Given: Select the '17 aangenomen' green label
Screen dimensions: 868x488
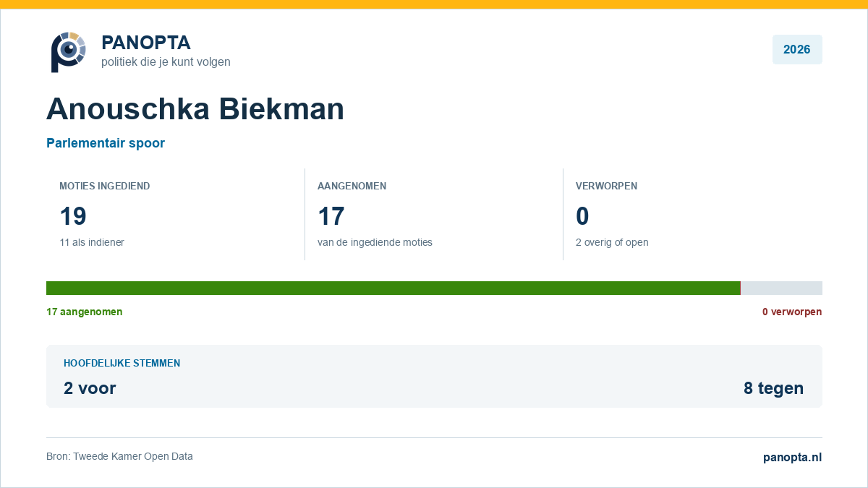Looking at the screenshot, I should (85, 312).
